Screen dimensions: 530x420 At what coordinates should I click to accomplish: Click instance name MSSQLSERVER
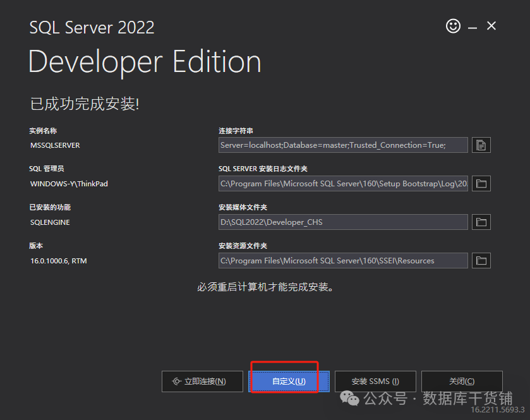pyautogui.click(x=55, y=145)
